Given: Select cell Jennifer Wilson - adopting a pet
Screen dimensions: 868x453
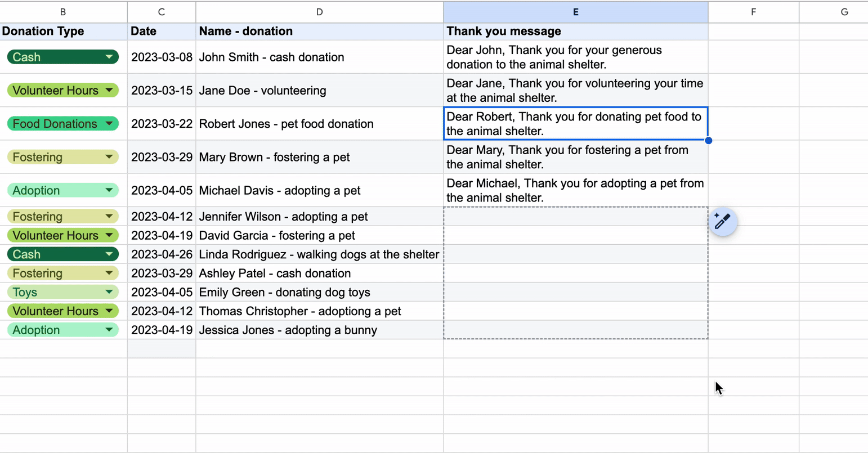Looking at the screenshot, I should tap(319, 216).
